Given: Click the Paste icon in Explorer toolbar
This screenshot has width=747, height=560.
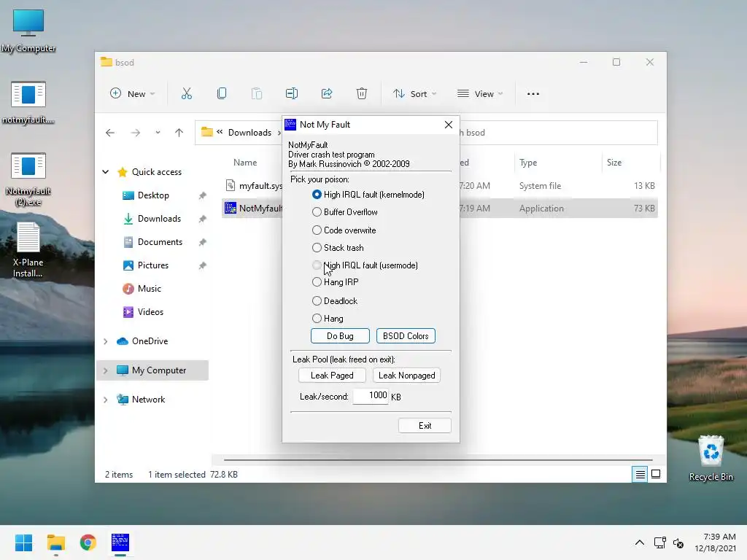Looking at the screenshot, I should coord(256,94).
